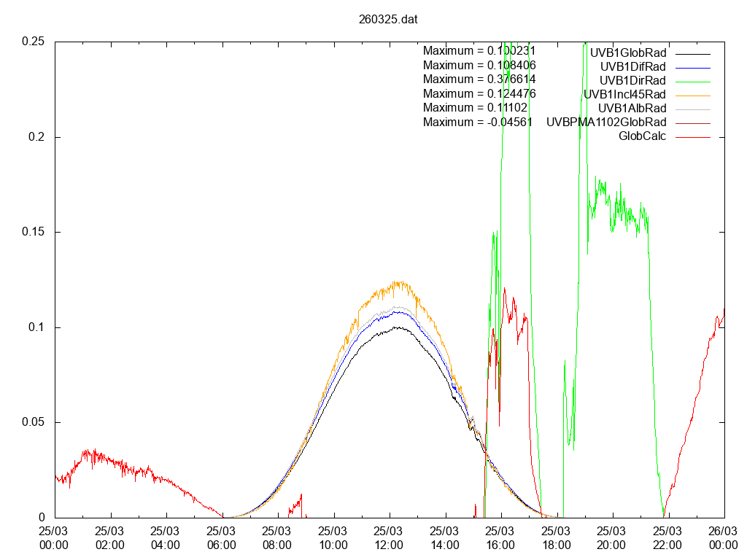
Task: Click the UVB1DirRad legend label
Action: click(x=632, y=80)
